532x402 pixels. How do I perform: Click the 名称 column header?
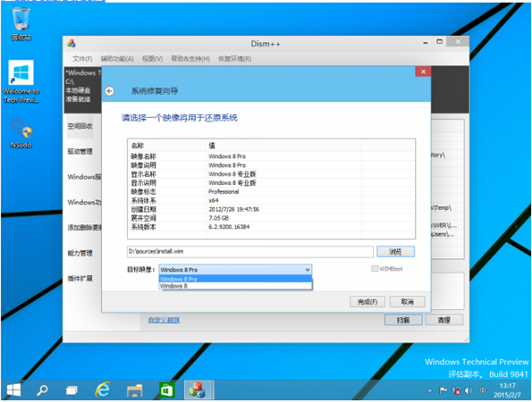166,146
